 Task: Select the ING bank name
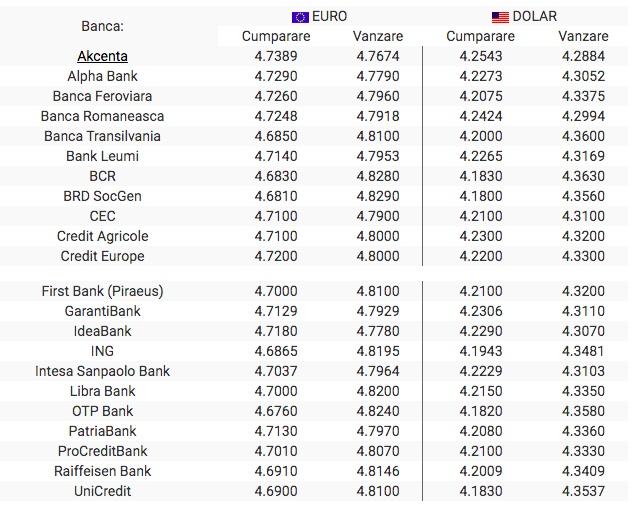tap(102, 351)
